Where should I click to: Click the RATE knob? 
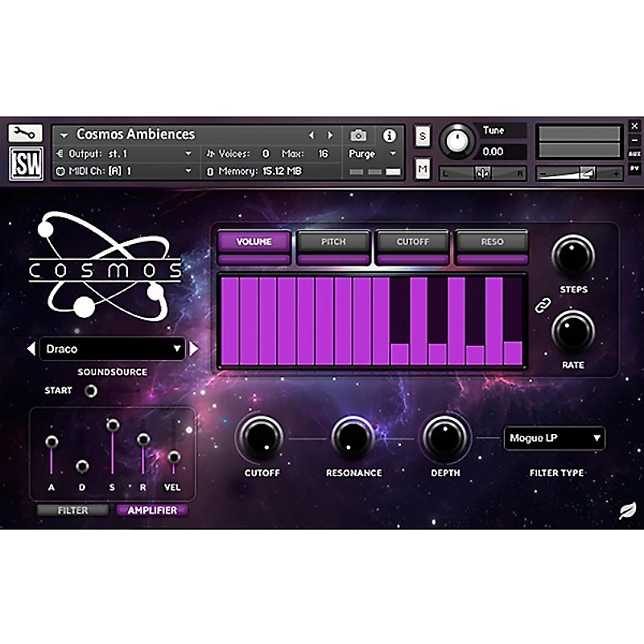[573, 332]
